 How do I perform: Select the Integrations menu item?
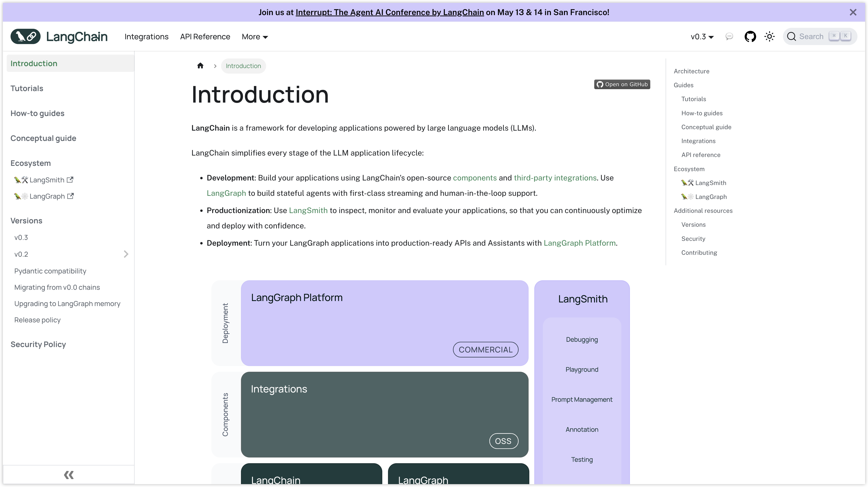pos(147,36)
